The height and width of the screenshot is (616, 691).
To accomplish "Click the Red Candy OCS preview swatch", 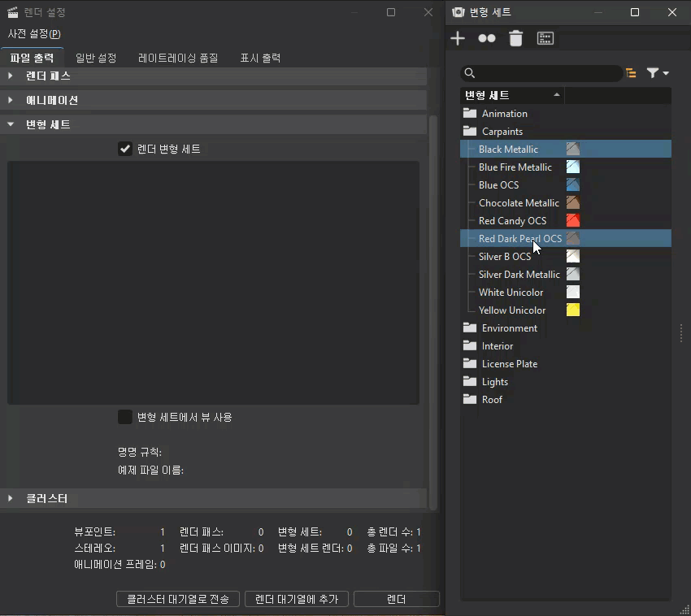I will click(x=573, y=220).
